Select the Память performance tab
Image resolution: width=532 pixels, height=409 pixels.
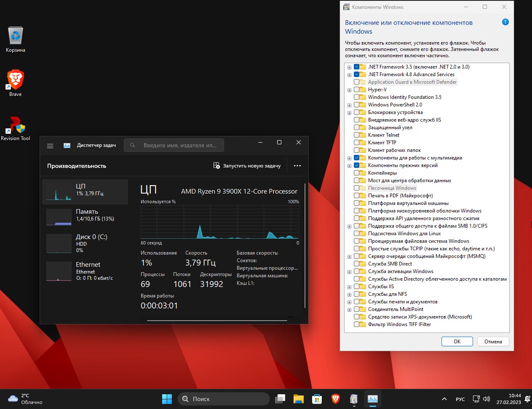click(x=86, y=215)
